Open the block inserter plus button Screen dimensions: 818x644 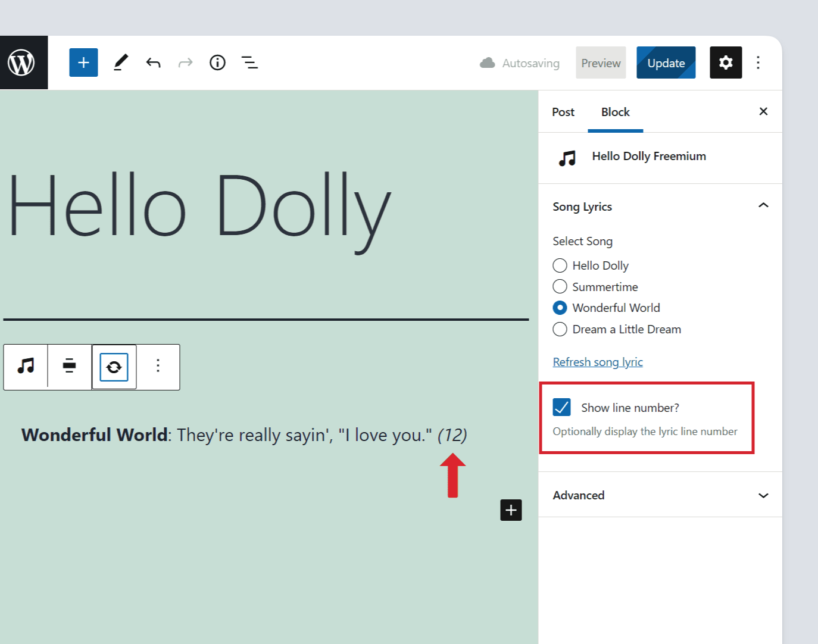83,62
